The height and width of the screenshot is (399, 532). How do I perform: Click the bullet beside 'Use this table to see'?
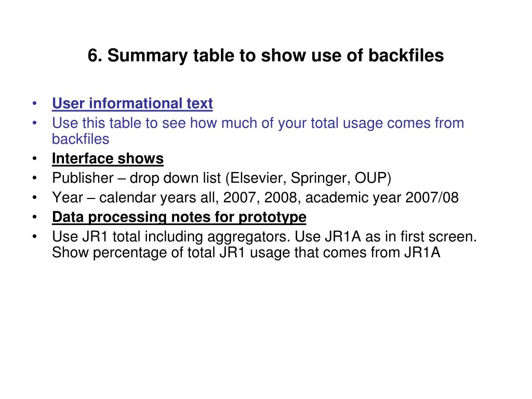tap(34, 123)
